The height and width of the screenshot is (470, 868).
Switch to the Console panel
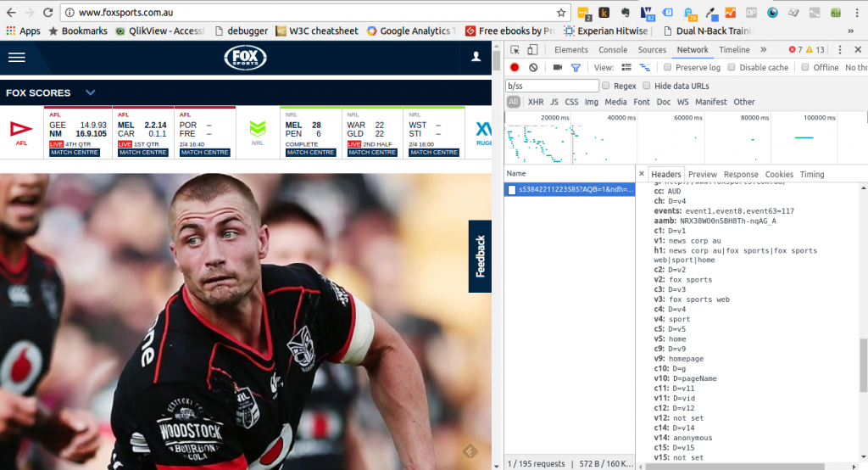(613, 50)
